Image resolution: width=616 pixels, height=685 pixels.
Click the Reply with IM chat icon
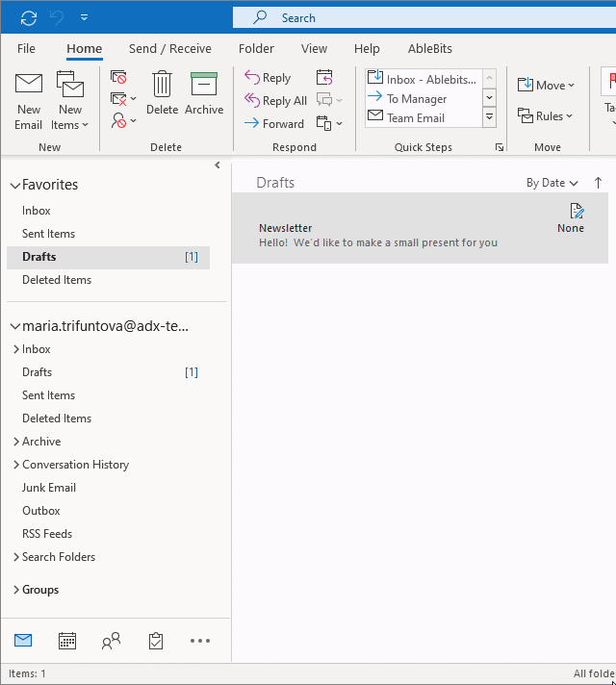(x=324, y=100)
